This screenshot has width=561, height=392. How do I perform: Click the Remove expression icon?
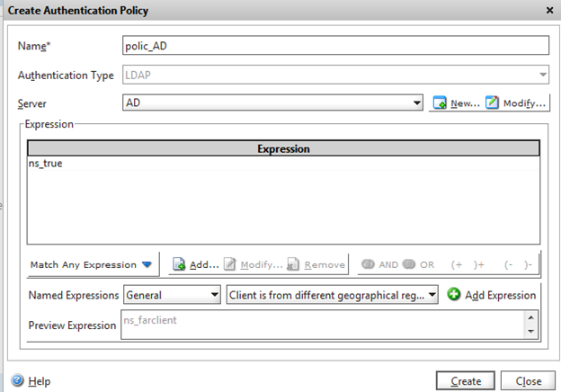[x=293, y=264]
